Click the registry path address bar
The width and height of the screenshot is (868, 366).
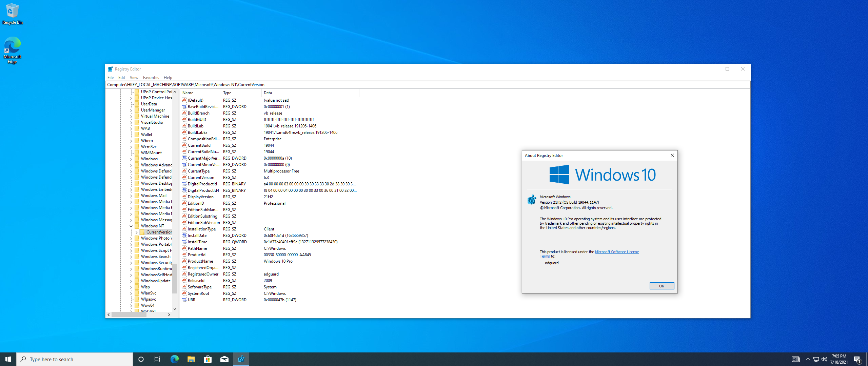click(x=428, y=85)
